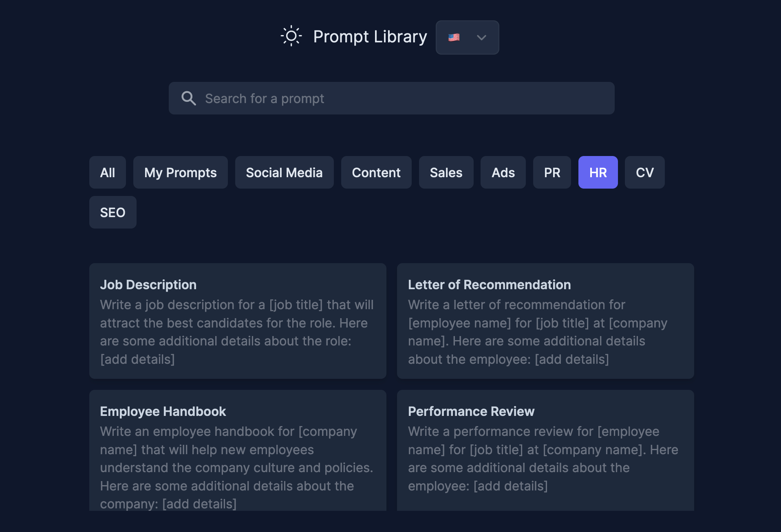Click the American flag icon
This screenshot has width=781, height=532.
(x=454, y=37)
